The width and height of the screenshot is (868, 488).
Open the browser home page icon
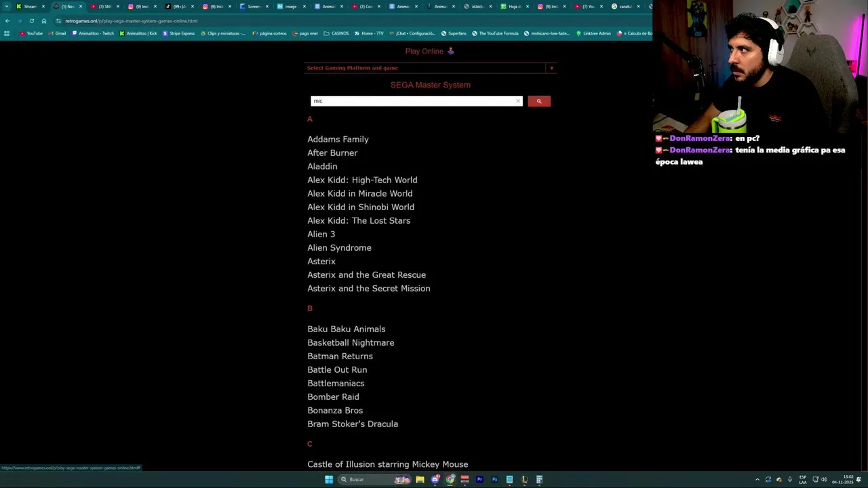coord(44,21)
